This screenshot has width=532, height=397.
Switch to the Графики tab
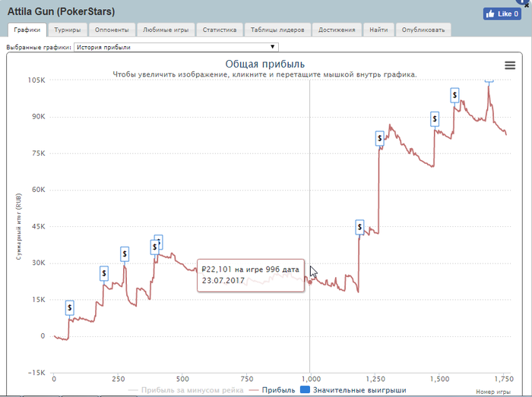click(27, 30)
